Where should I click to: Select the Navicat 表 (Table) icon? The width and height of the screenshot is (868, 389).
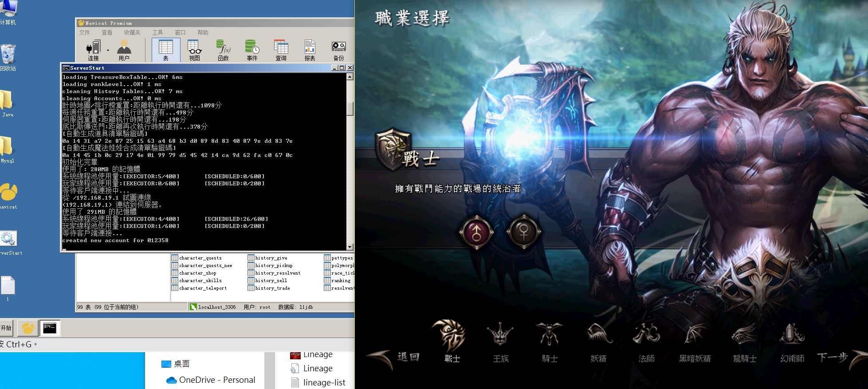tap(166, 50)
